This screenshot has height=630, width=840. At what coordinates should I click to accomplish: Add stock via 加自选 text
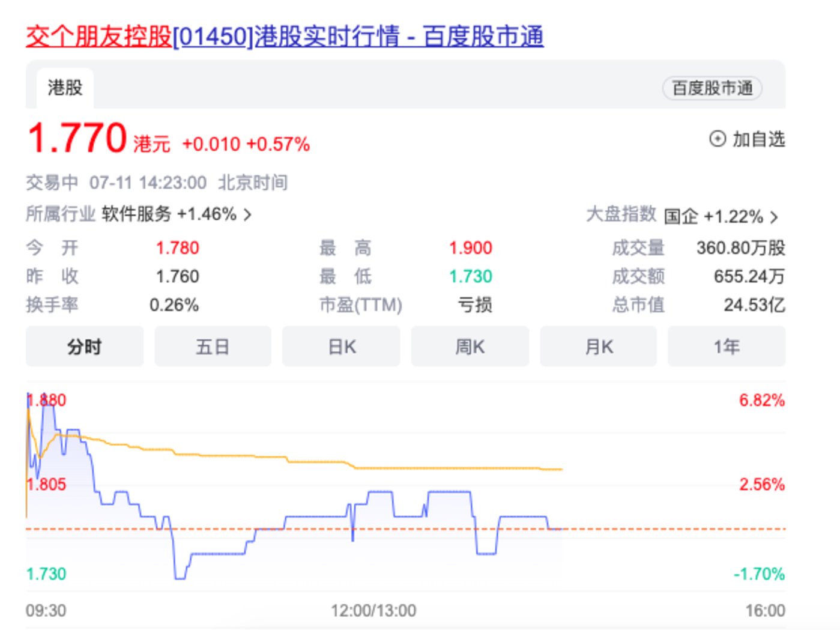[758, 139]
